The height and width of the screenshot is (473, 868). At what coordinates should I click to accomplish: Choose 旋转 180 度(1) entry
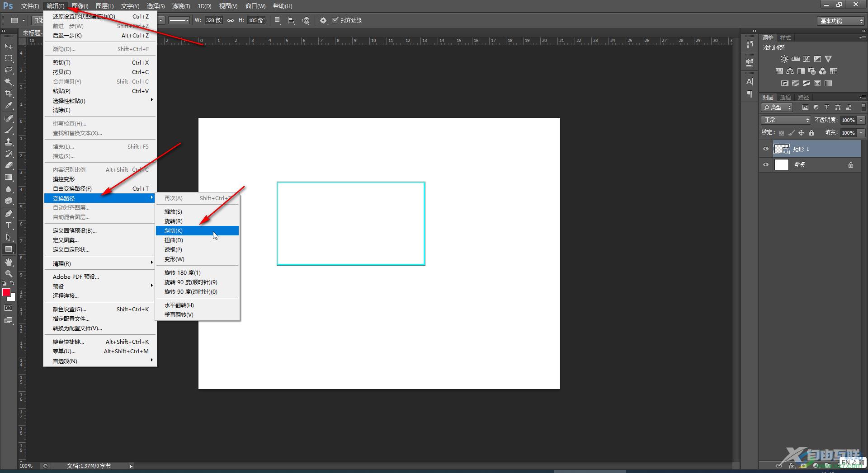coord(198,273)
